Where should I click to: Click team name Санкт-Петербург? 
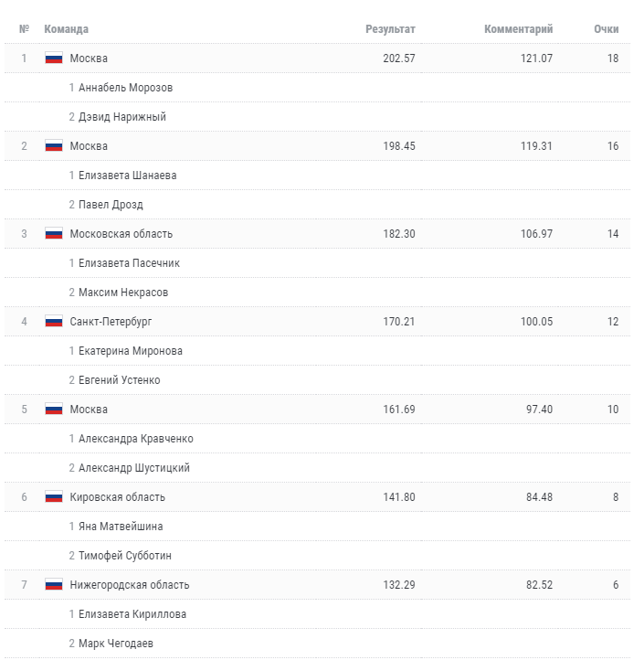(111, 322)
